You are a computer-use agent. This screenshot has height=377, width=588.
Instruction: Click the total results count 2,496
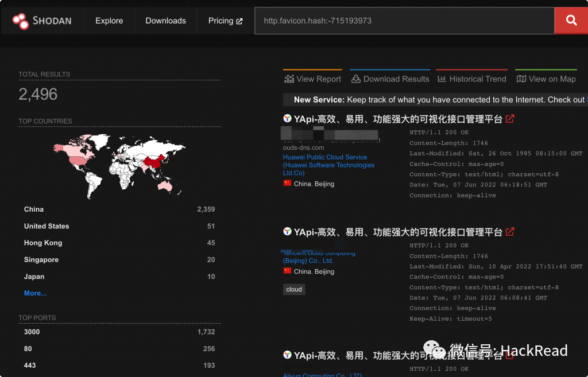(38, 94)
